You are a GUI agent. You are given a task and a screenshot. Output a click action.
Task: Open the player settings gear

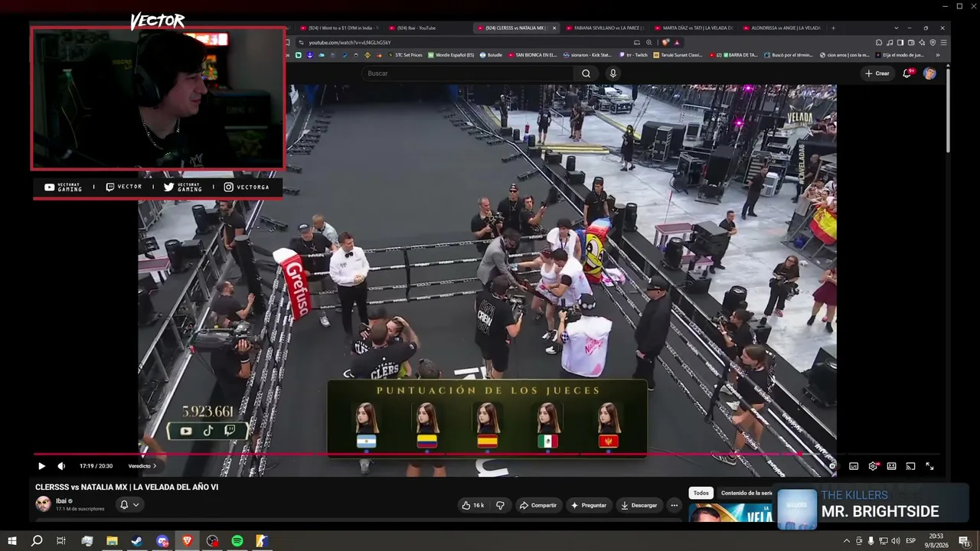coord(873,466)
